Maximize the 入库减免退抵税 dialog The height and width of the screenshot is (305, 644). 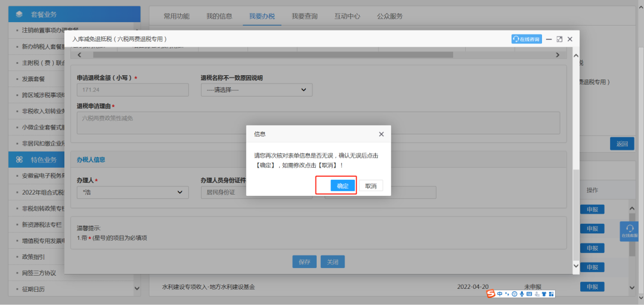[x=559, y=39]
